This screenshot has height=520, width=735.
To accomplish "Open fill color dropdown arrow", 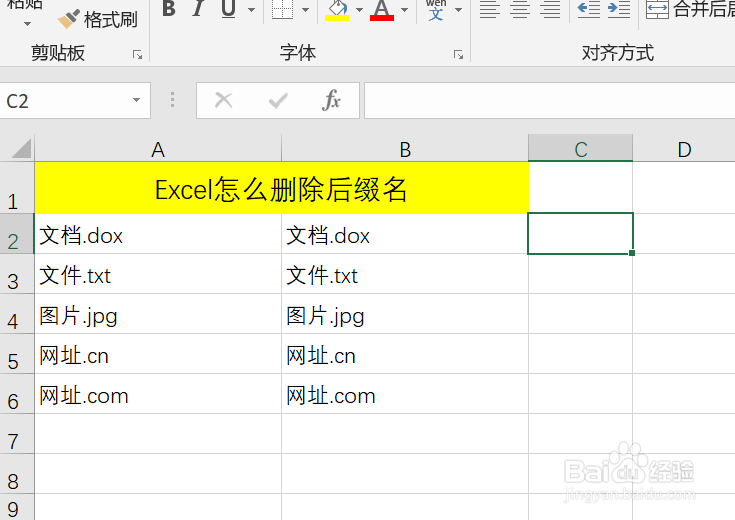I will coord(360,9).
